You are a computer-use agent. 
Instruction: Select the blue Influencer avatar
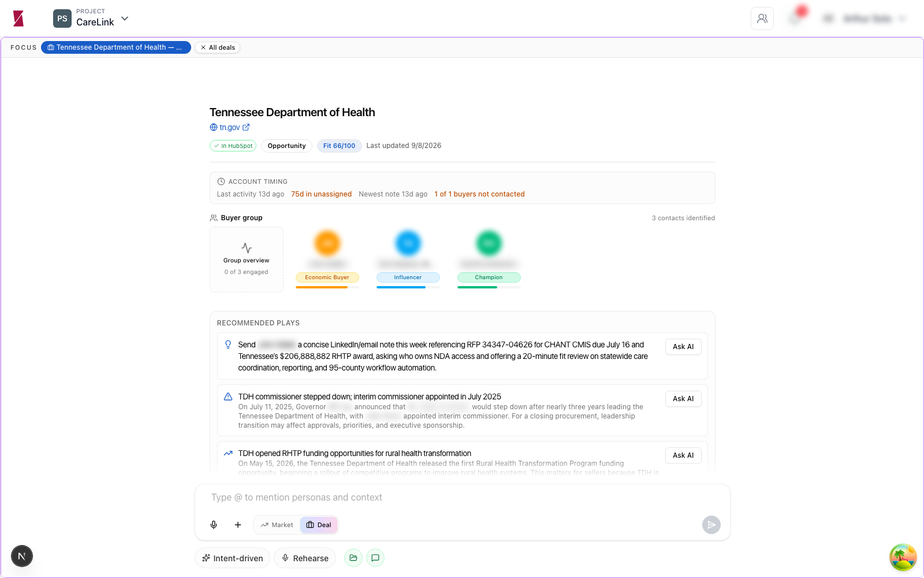pyautogui.click(x=408, y=243)
